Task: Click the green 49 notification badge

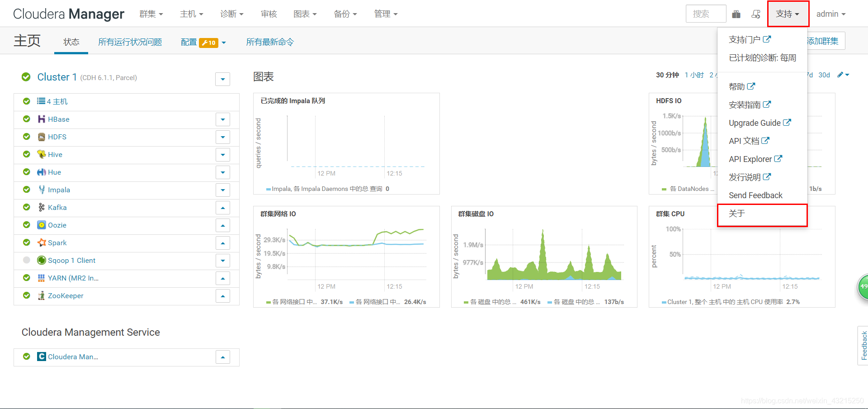Action: (863, 286)
